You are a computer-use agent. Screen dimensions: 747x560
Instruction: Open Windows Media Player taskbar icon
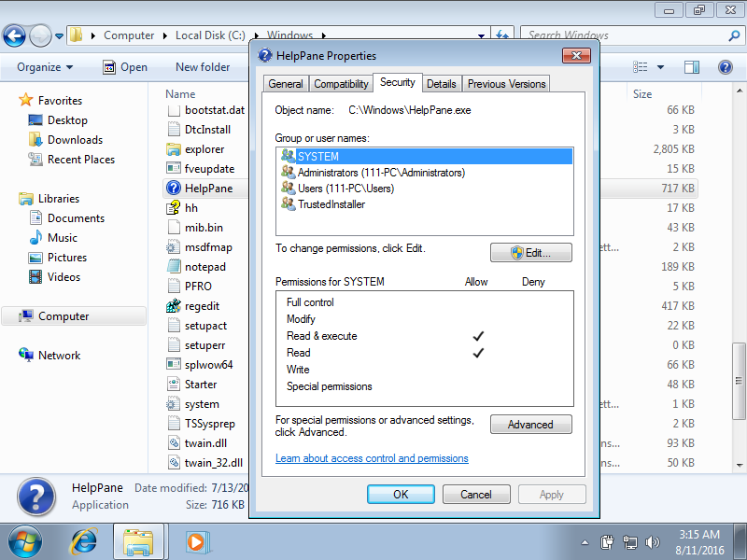pos(195,540)
